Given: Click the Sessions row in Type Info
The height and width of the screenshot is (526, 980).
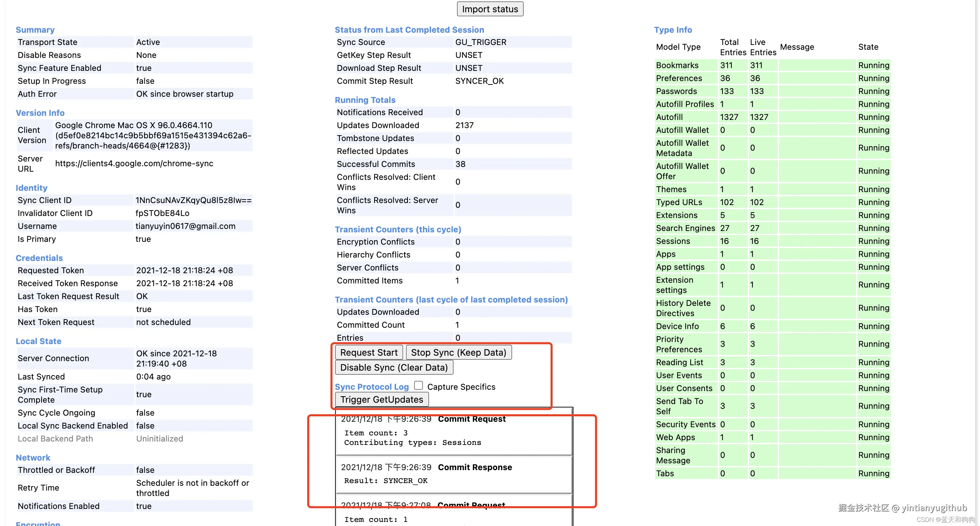Looking at the screenshot, I should (673, 241).
